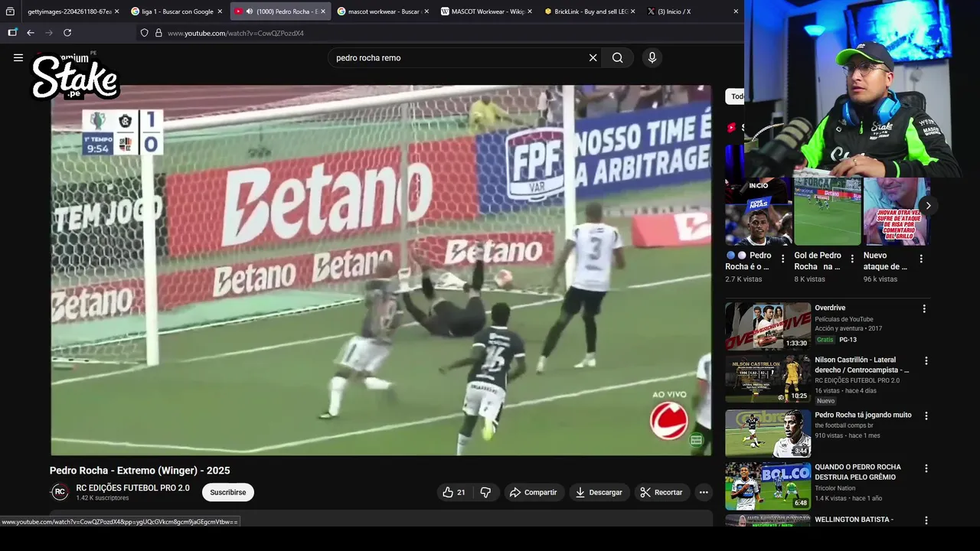Screen dimensions: 980x551
Task: Open the RC channel avatar icon
Action: (x=59, y=492)
